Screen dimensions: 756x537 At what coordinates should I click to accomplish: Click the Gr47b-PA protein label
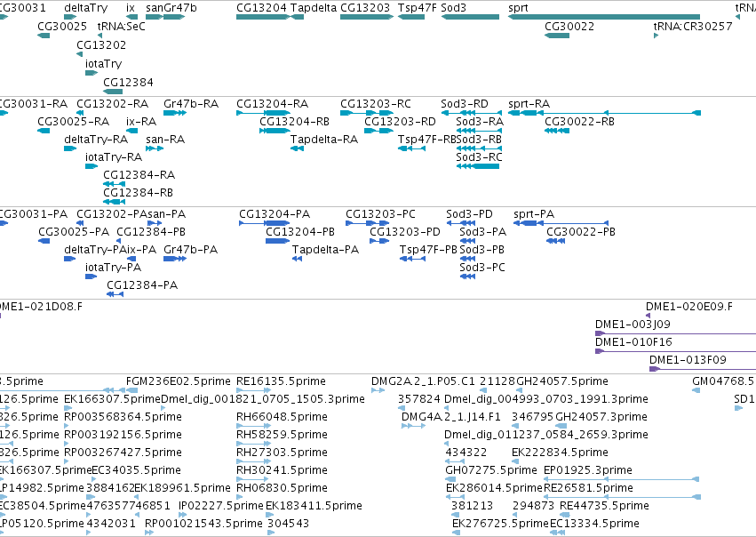point(190,250)
